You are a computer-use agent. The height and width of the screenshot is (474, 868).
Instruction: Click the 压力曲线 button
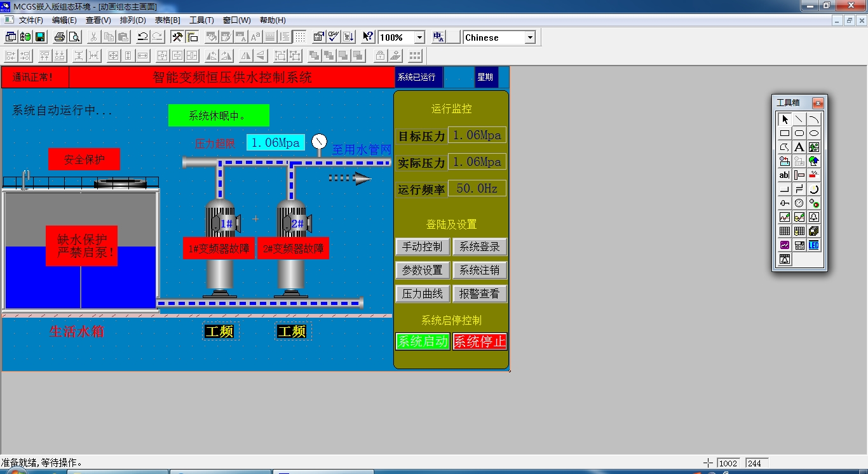(x=423, y=294)
